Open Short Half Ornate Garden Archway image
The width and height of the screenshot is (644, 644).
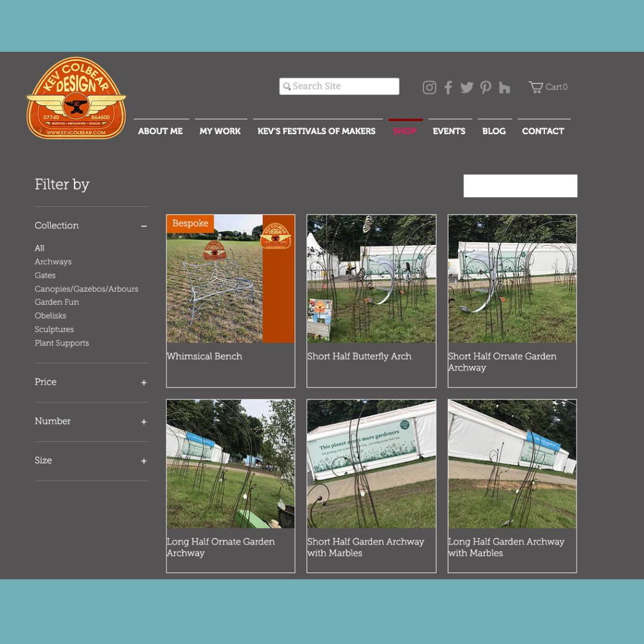click(x=512, y=278)
